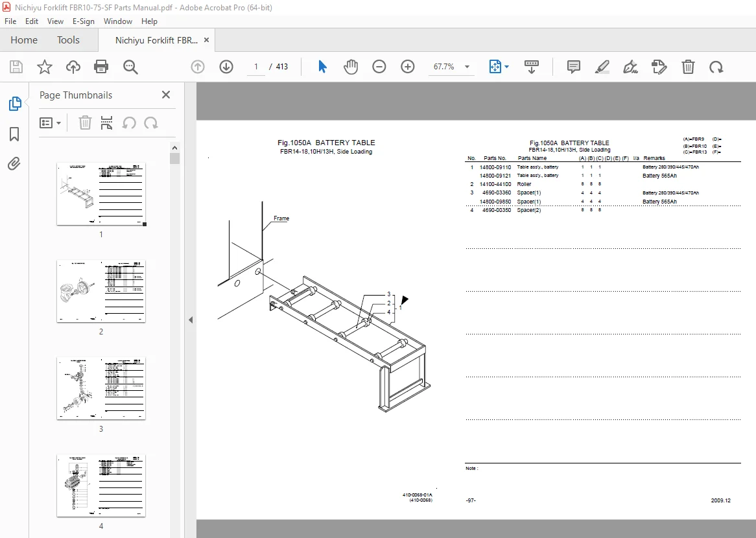Image resolution: width=756 pixels, height=538 pixels.
Task: Go to the next page arrow
Action: (226, 67)
